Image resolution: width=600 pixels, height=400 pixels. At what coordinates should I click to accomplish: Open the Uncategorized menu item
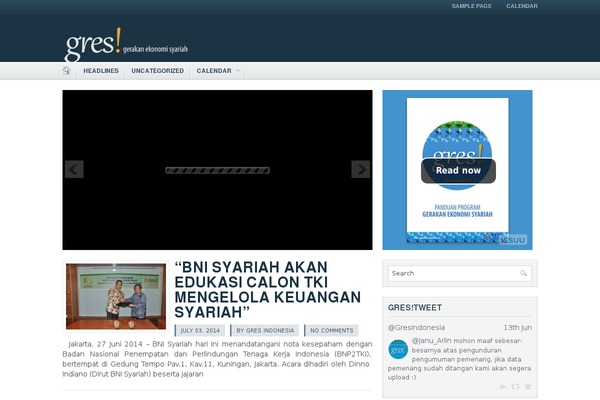pyautogui.click(x=158, y=71)
